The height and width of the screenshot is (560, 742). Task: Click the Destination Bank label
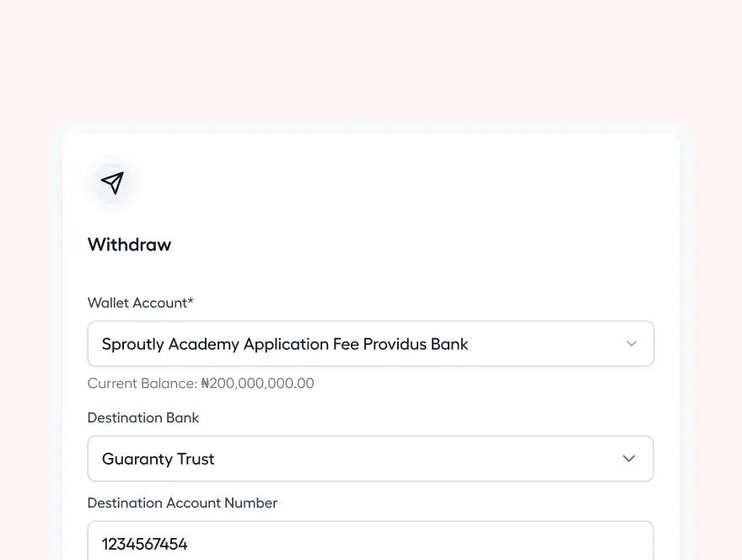point(143,417)
